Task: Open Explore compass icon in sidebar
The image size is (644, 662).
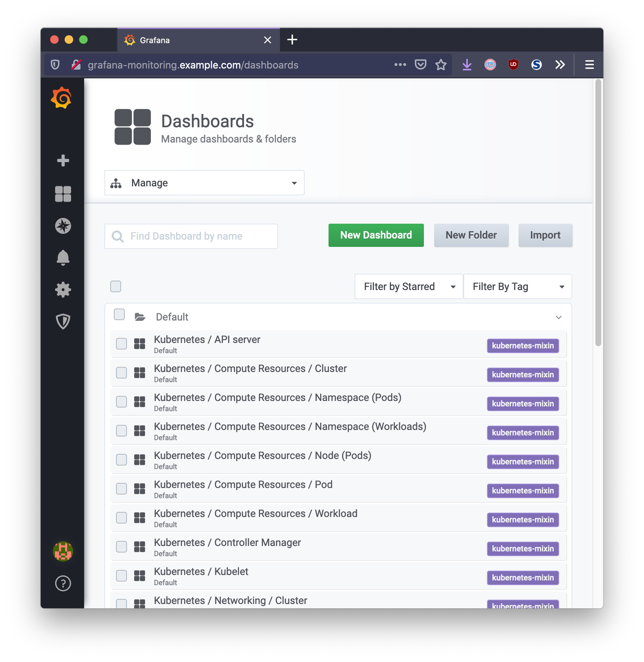Action: click(x=63, y=226)
